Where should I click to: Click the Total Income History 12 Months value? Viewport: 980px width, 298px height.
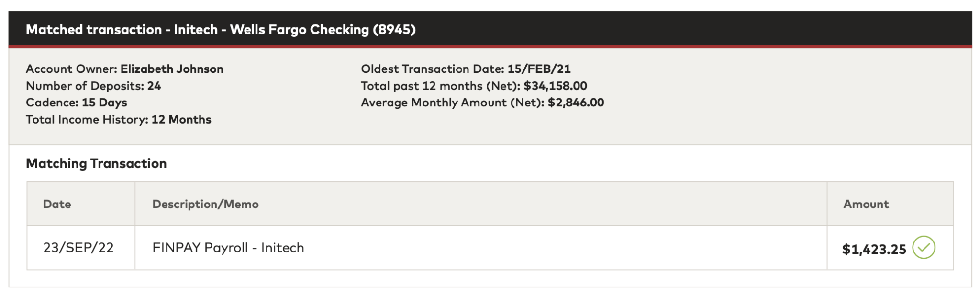181,120
